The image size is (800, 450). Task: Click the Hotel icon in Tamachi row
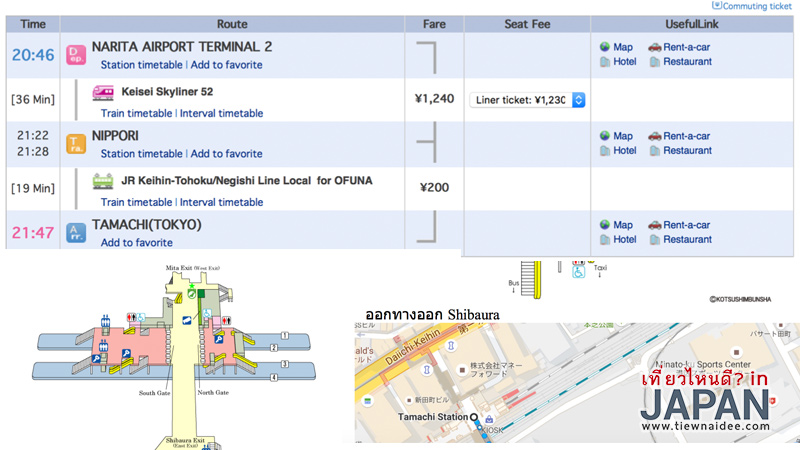(x=605, y=239)
